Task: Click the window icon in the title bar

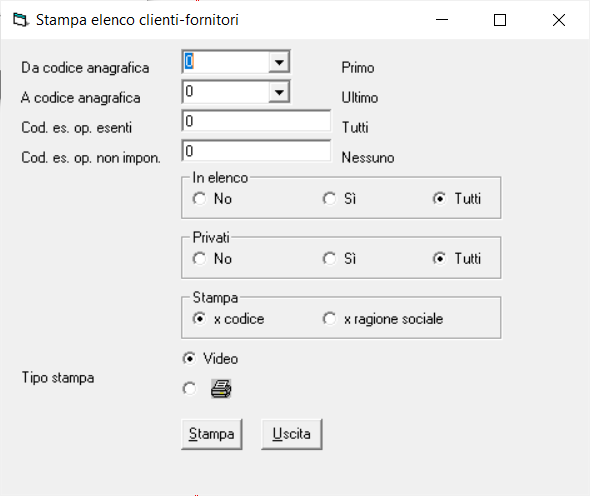Action: [x=20, y=20]
